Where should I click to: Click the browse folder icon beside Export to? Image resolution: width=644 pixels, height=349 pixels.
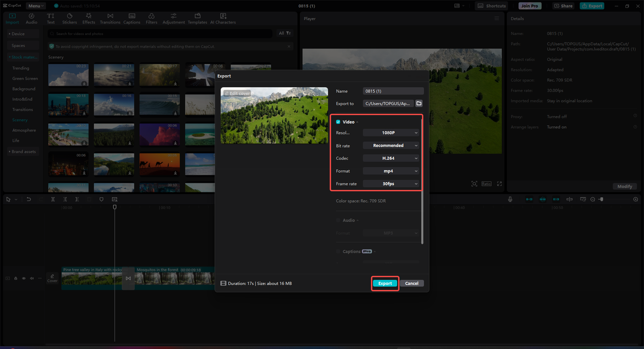tap(419, 104)
